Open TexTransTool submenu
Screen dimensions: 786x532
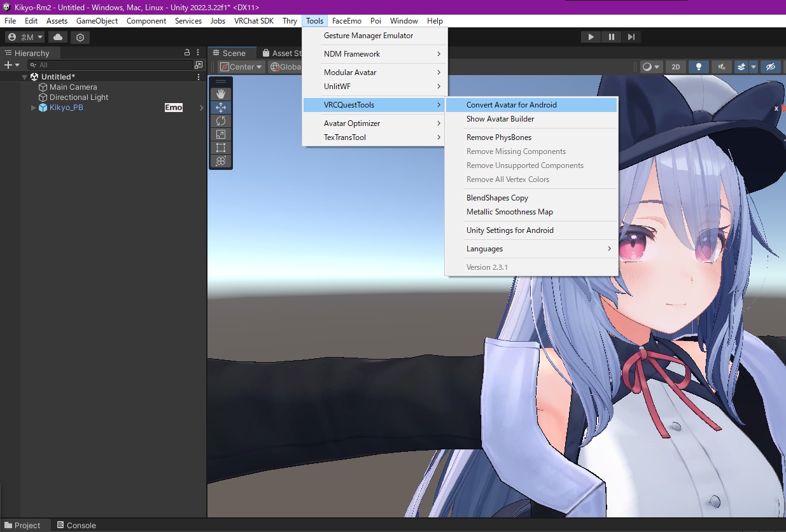374,137
